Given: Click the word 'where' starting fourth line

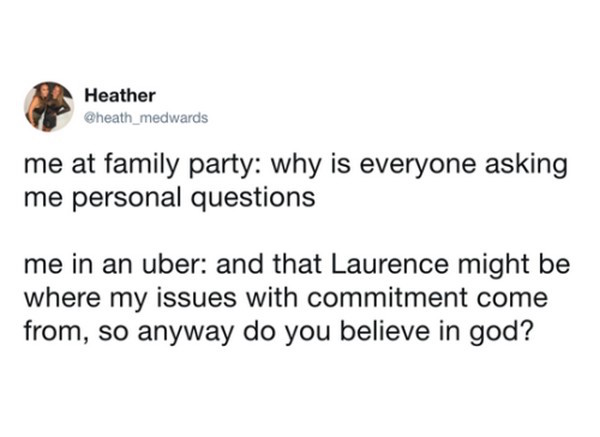Looking at the screenshot, I should 62,298.
